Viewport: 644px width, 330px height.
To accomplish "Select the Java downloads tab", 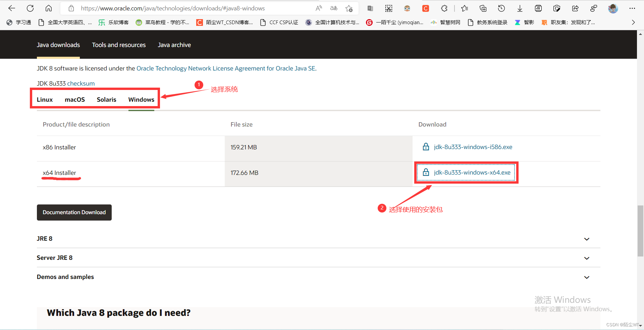I will coord(58,45).
